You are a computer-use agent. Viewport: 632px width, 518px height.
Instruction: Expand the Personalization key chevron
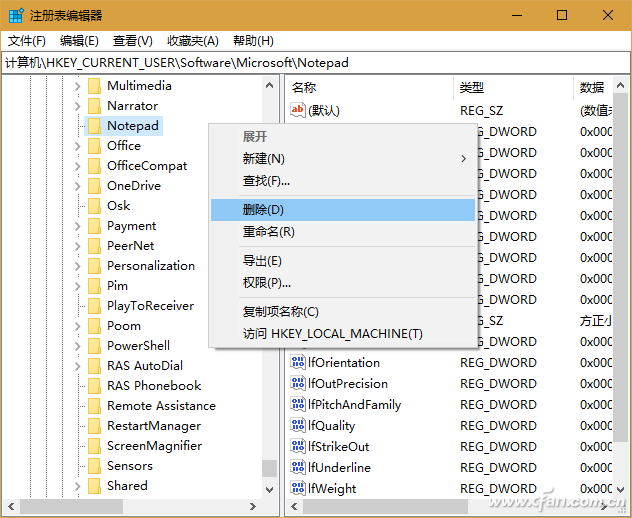tap(77, 266)
